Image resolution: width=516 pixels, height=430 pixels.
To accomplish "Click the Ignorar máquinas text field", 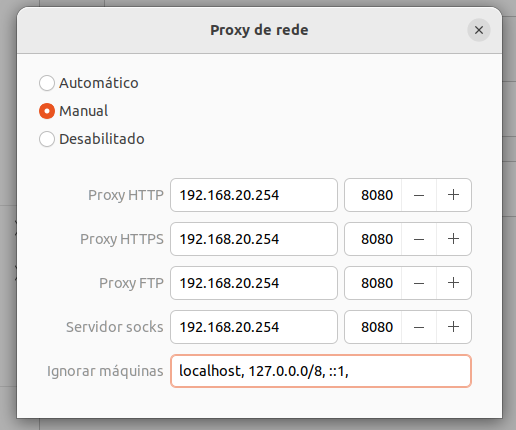I will [321, 371].
